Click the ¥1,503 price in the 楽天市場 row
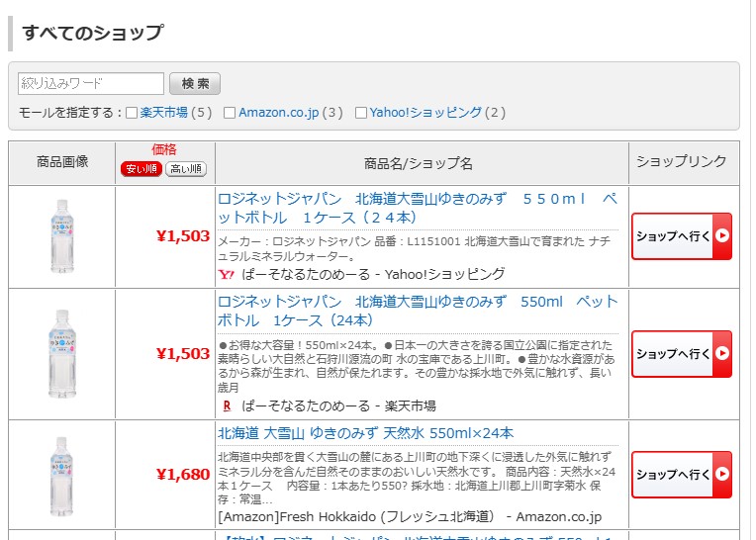 (183, 354)
